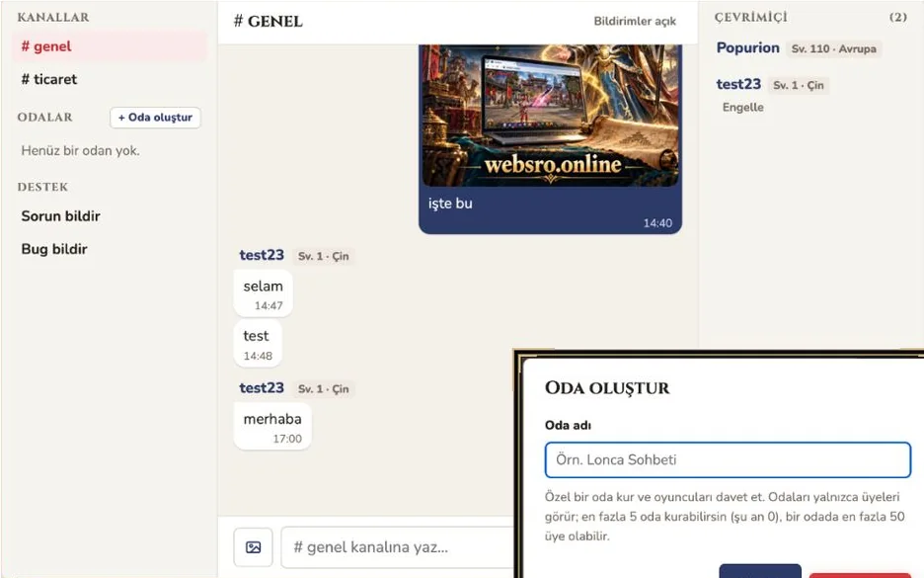Click the merhaba message bubble

tap(272, 427)
